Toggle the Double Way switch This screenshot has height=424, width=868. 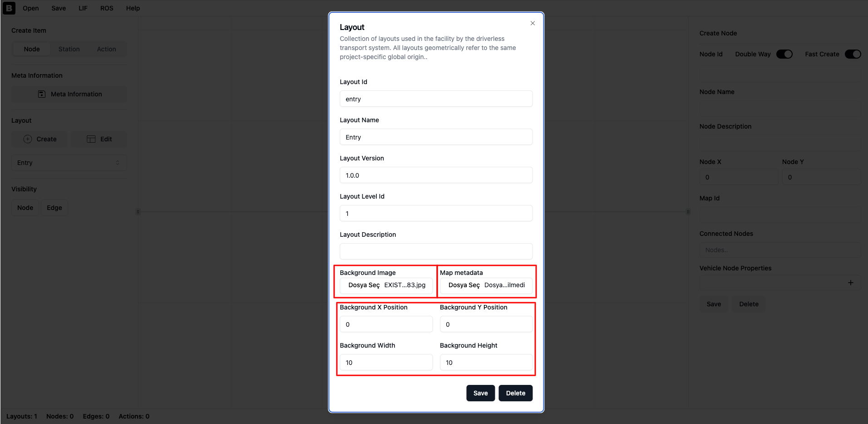point(784,54)
